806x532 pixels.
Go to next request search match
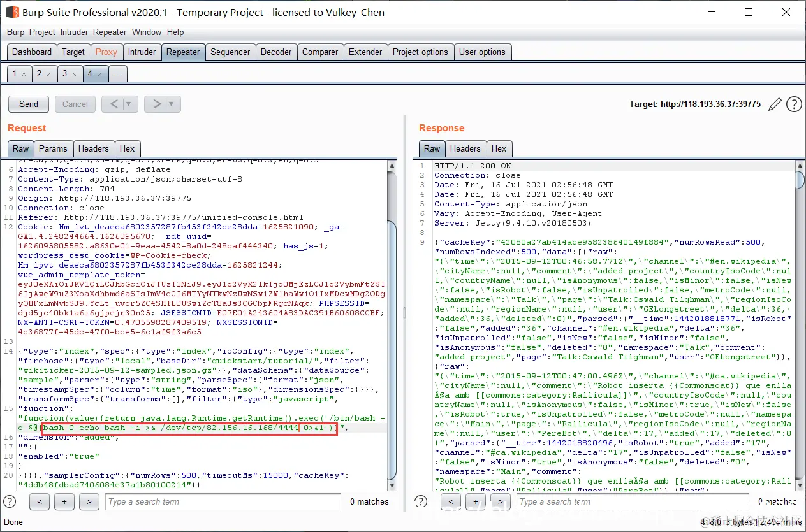click(89, 501)
